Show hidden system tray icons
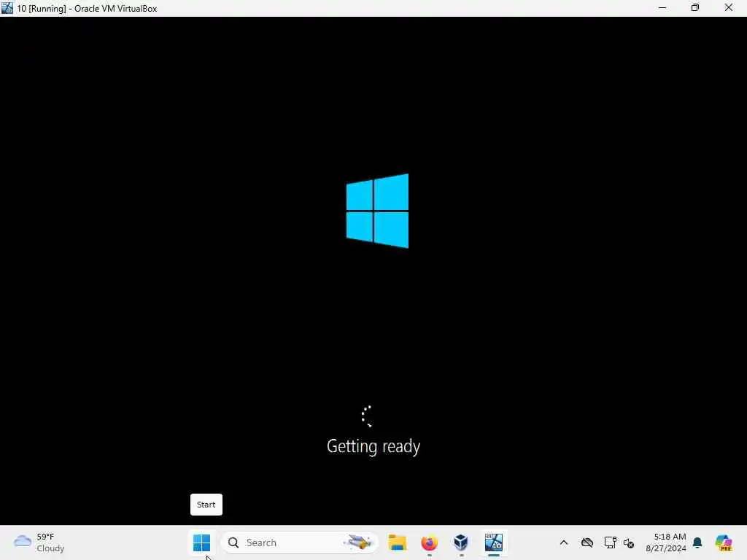Viewport: 747px width, 560px height. pyautogui.click(x=564, y=542)
